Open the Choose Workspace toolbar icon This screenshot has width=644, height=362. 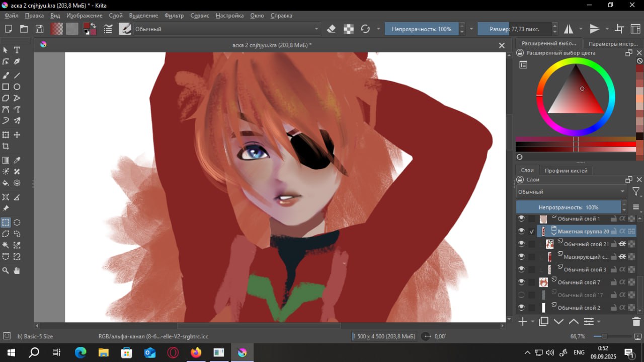tap(635, 29)
